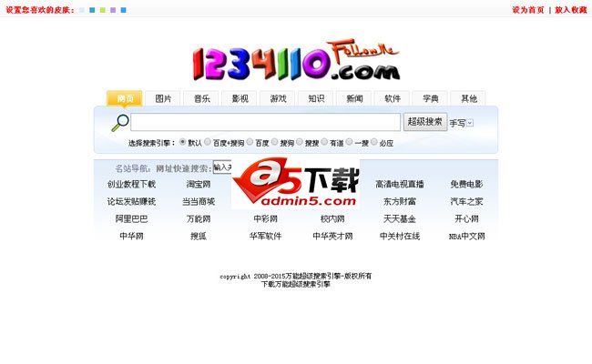Screen dimensions: 592x364
Task: Switch to the 字典 tab
Action: (x=431, y=98)
